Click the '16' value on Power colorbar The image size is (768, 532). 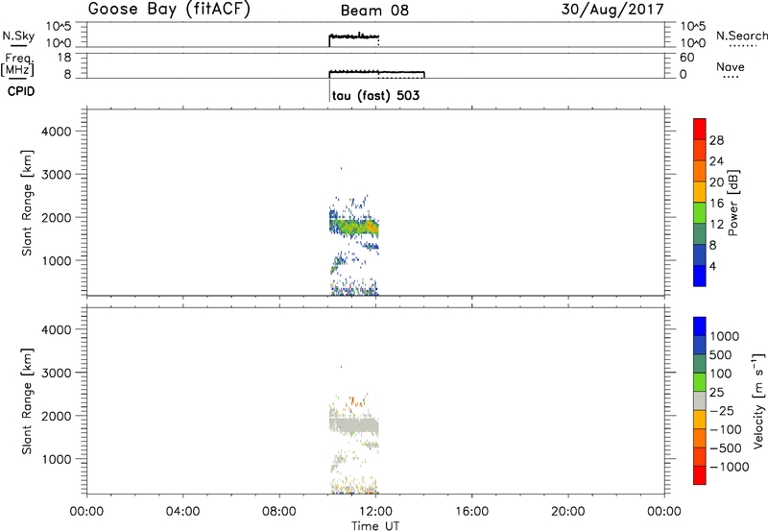pyautogui.click(x=716, y=204)
